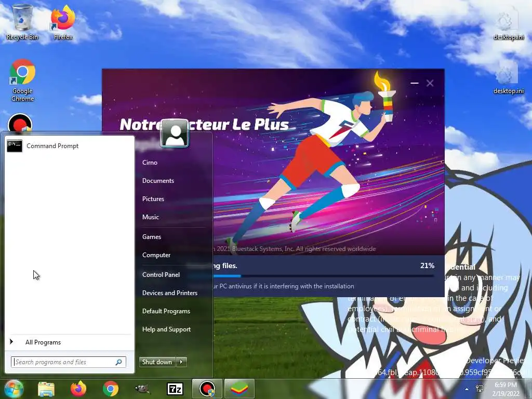
Task: Open Control Panel from the Start menu
Action: (161, 275)
